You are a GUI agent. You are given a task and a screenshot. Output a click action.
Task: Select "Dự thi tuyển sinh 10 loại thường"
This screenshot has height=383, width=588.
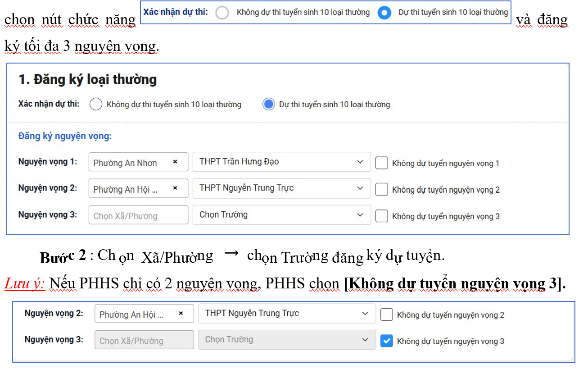coord(269,104)
